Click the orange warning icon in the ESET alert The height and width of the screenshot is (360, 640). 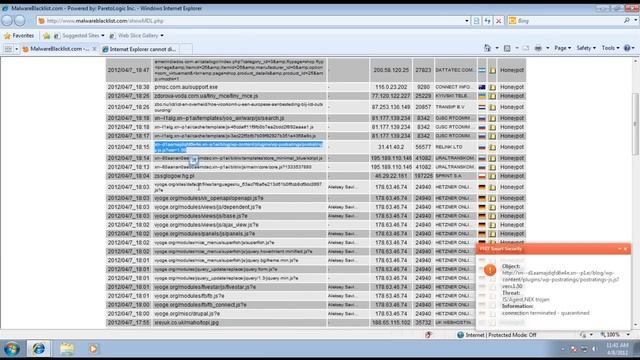[490, 270]
